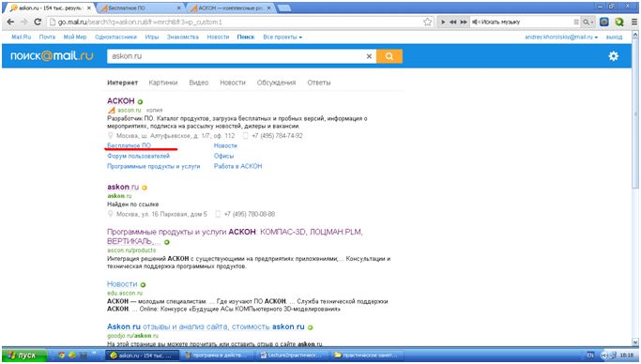
Task: Expand the andrey.khorolskiy@mail.ru account menu
Action: coord(561,37)
